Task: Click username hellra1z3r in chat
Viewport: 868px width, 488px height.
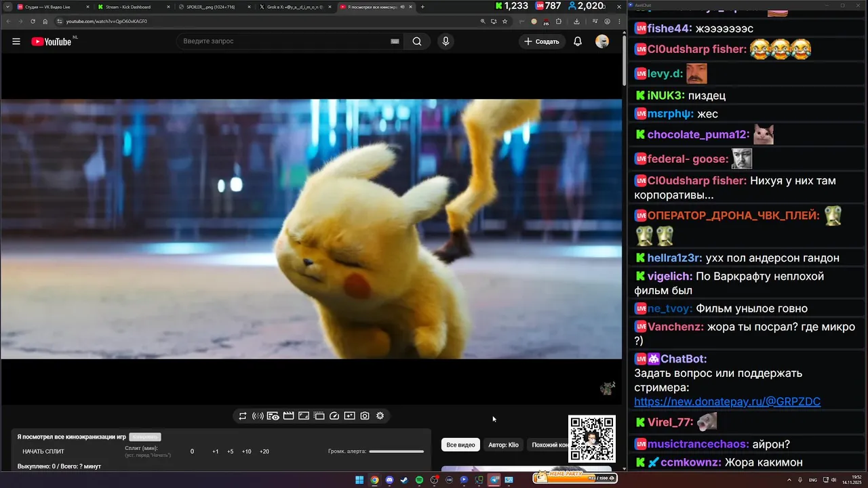Action: [x=675, y=258]
